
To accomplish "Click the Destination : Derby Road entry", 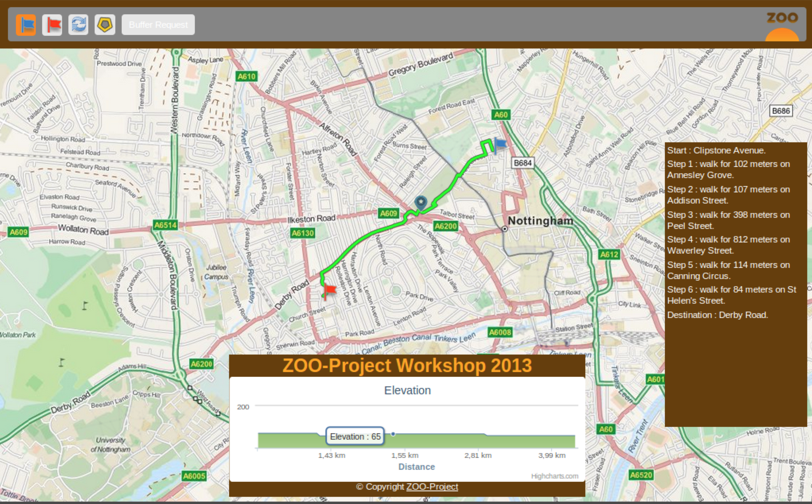I will point(717,315).
